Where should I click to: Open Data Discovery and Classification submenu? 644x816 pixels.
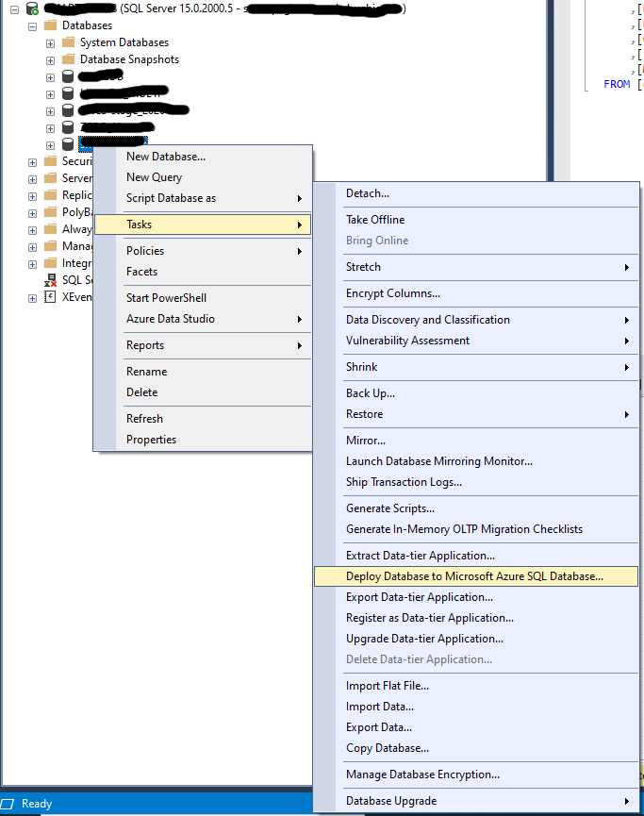[x=476, y=320]
